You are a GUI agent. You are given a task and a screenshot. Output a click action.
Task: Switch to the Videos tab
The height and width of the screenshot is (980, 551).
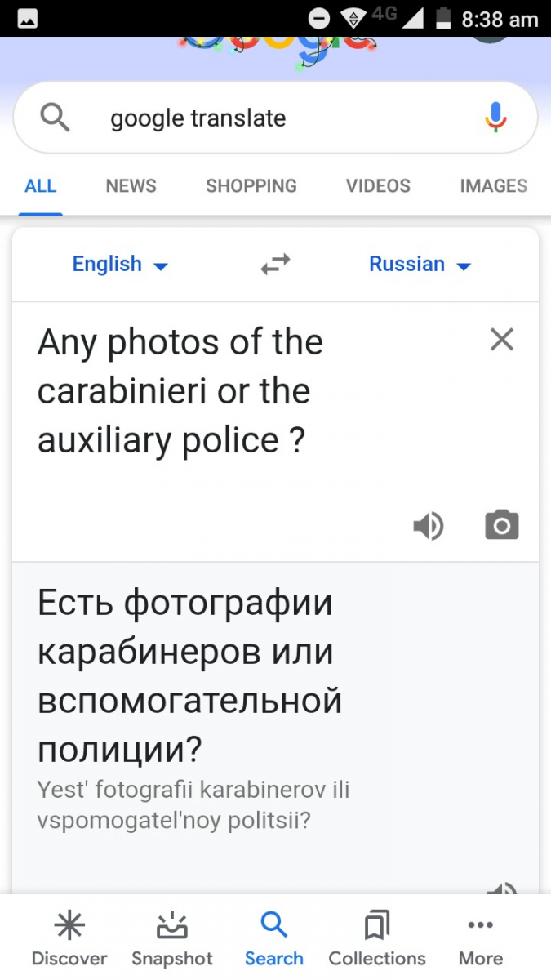coord(378,186)
